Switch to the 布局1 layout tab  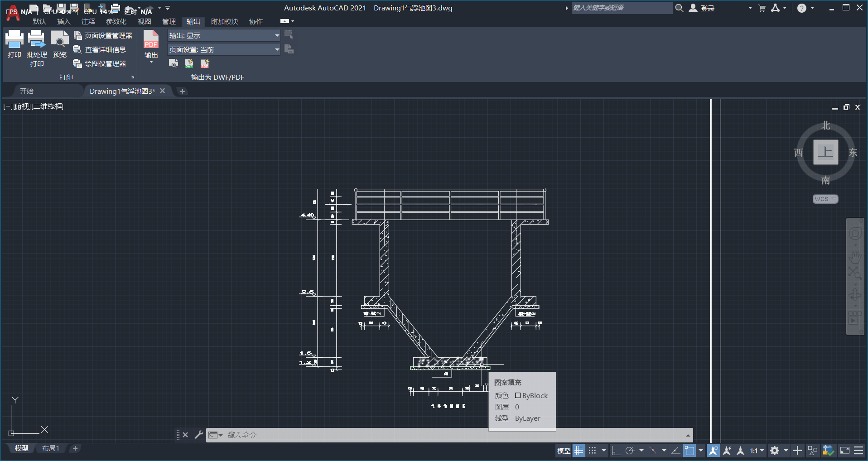50,448
